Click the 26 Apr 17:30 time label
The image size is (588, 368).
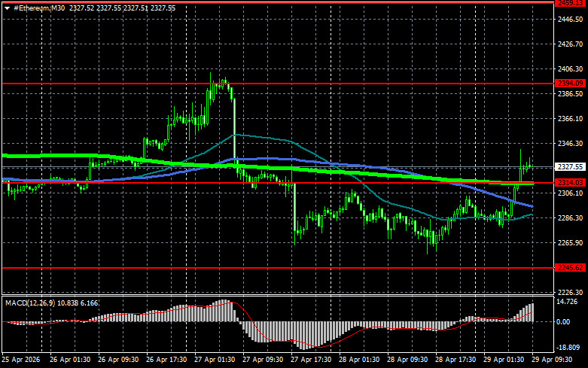(166, 360)
